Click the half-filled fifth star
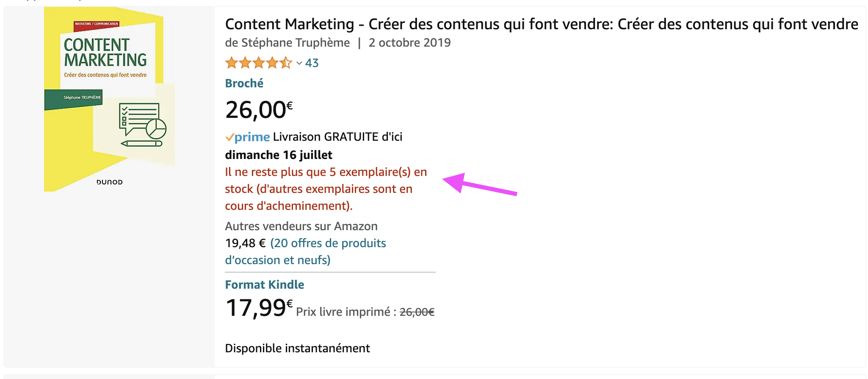The height and width of the screenshot is (379, 868). pyautogui.click(x=286, y=62)
